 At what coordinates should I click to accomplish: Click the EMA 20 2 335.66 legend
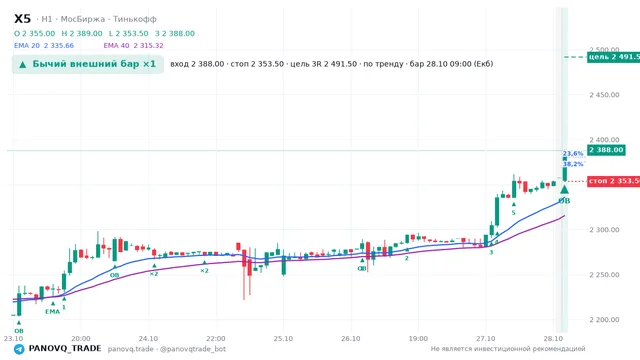[x=44, y=46]
